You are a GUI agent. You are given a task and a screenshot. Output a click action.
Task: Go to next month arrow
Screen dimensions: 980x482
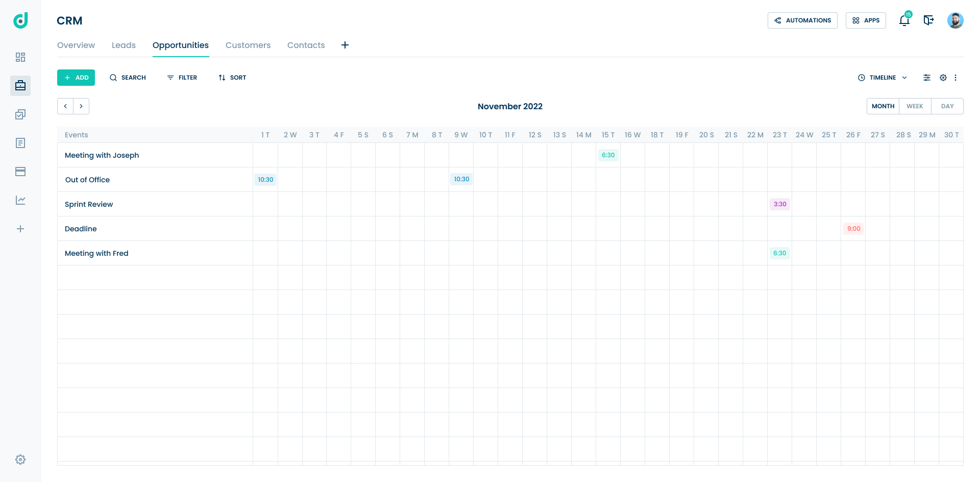pyautogui.click(x=81, y=106)
